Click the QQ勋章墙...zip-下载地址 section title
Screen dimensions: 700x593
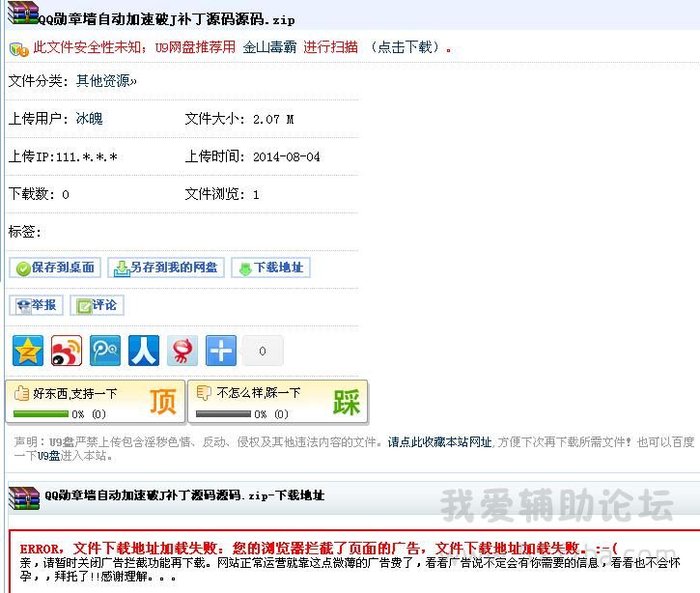click(184, 495)
